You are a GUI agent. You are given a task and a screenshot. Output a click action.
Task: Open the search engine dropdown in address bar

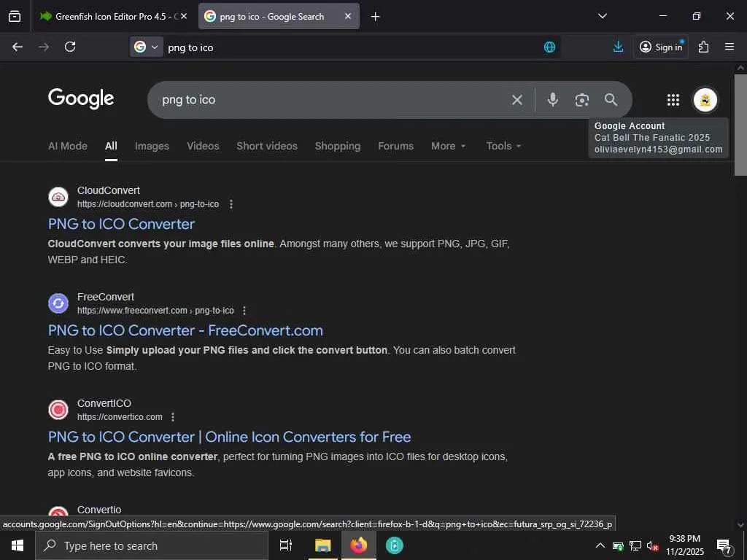coord(146,47)
